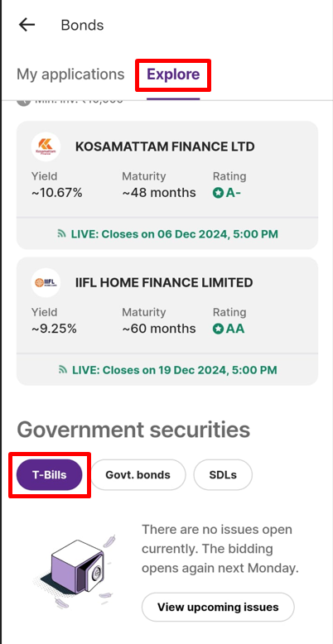Click Kosamattam closes on 06 Dec 2024 text
Screen dimensions: 333x644
[x=174, y=234]
